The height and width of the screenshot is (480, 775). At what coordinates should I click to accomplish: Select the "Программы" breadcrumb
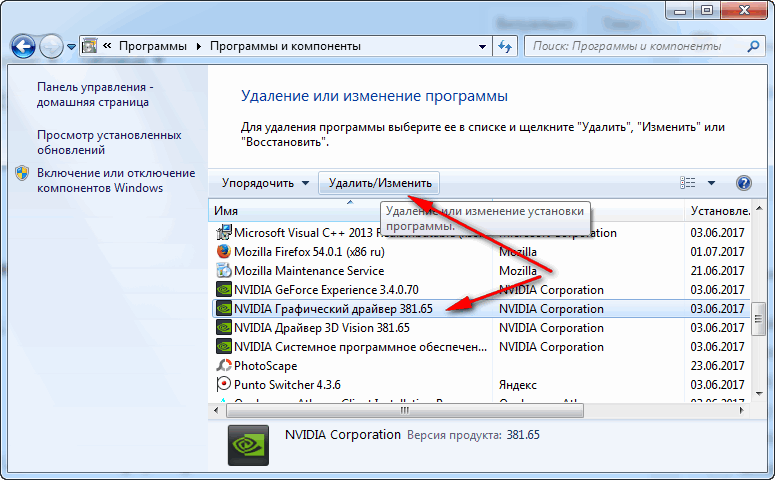153,46
